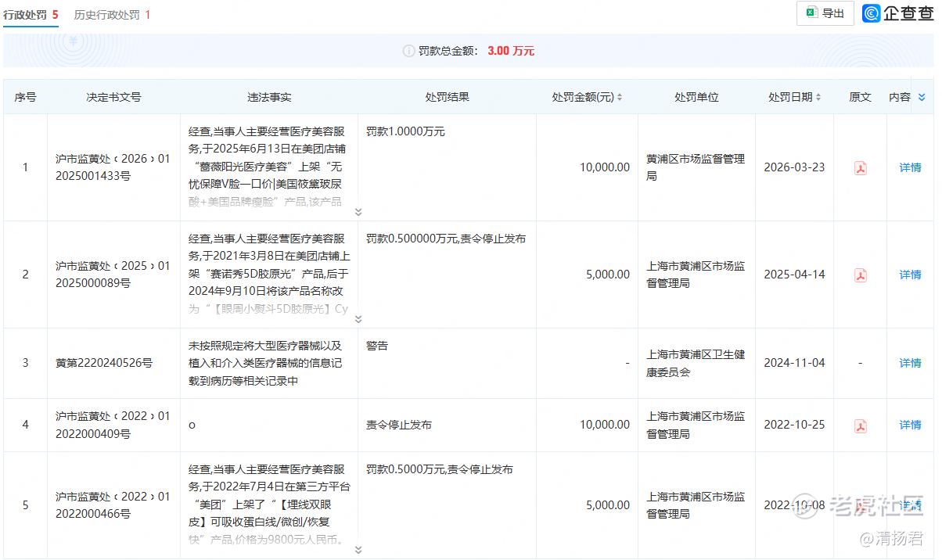Click the info icon beside 罚款总金额
Screen dimensions: 942x560
pyautogui.click(x=408, y=51)
